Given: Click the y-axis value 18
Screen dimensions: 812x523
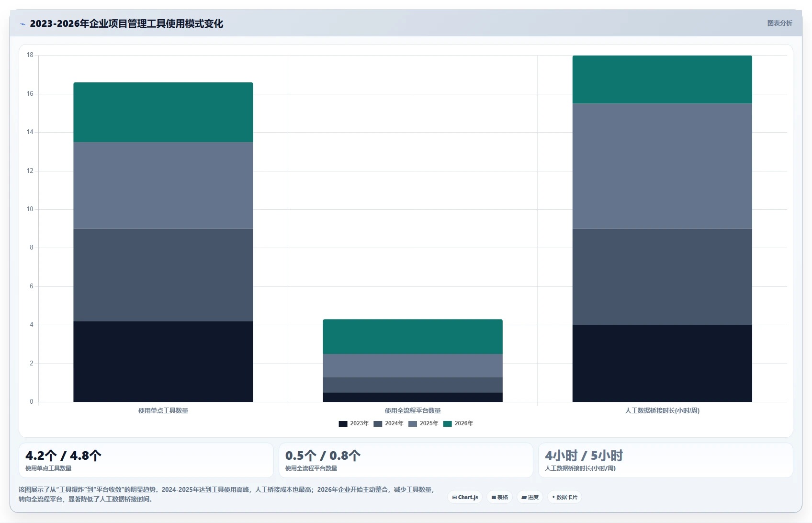Looking at the screenshot, I should click(30, 55).
